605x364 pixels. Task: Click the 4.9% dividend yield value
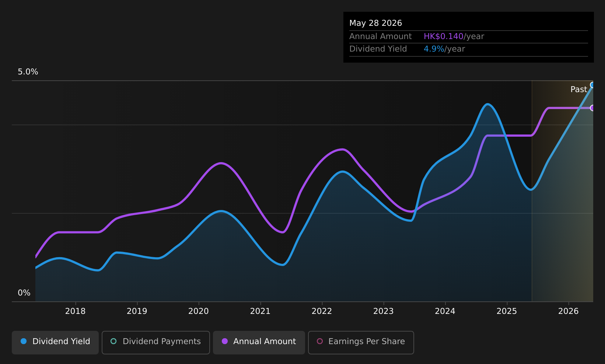click(x=434, y=49)
